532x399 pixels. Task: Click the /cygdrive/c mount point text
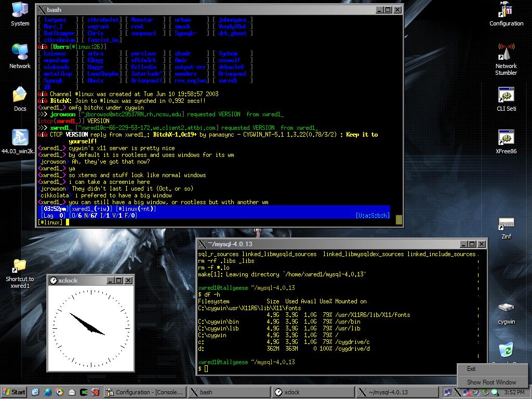click(x=352, y=342)
